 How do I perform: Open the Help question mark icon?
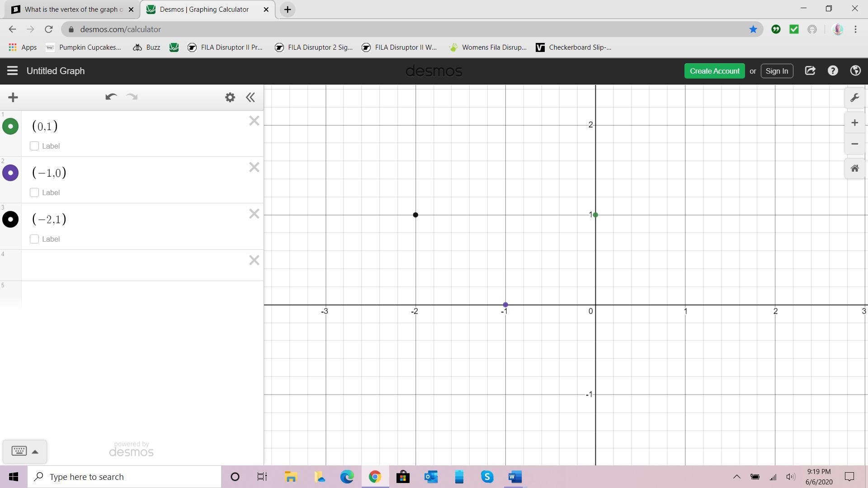pyautogui.click(x=833, y=71)
